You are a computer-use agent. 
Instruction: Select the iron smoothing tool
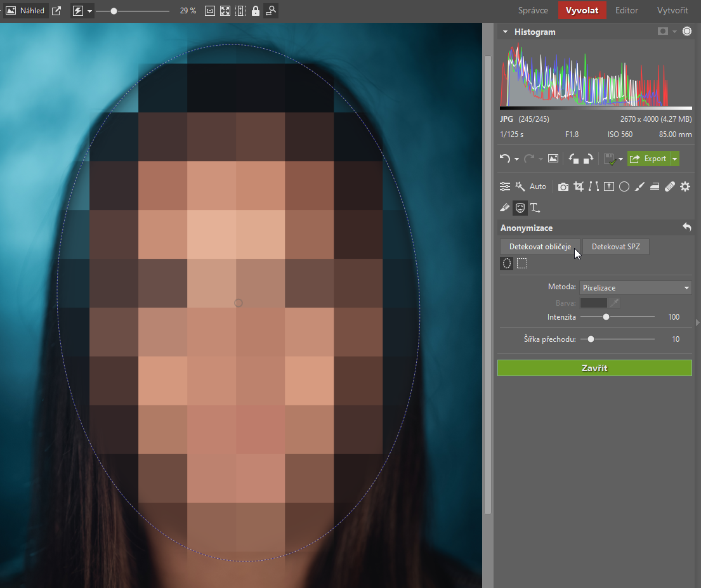[655, 186]
